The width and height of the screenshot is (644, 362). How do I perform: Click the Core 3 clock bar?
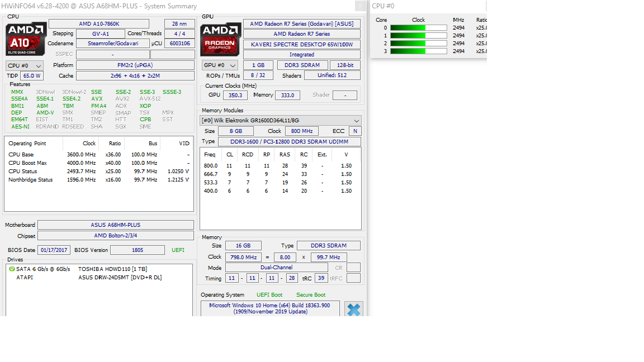coord(419,51)
